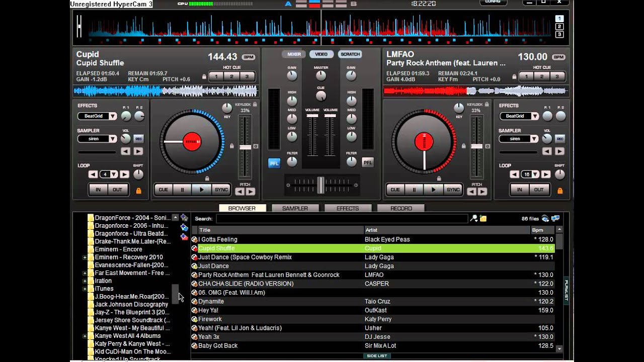Select waveform zoom level 1

(x=559, y=19)
